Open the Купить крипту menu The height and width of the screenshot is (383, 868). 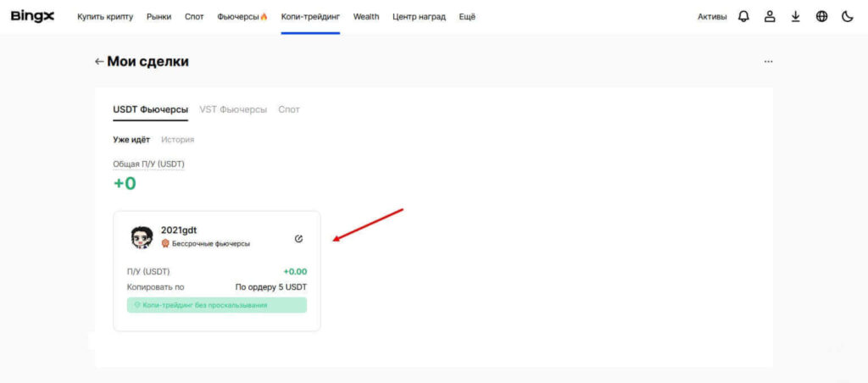pyautogui.click(x=105, y=17)
